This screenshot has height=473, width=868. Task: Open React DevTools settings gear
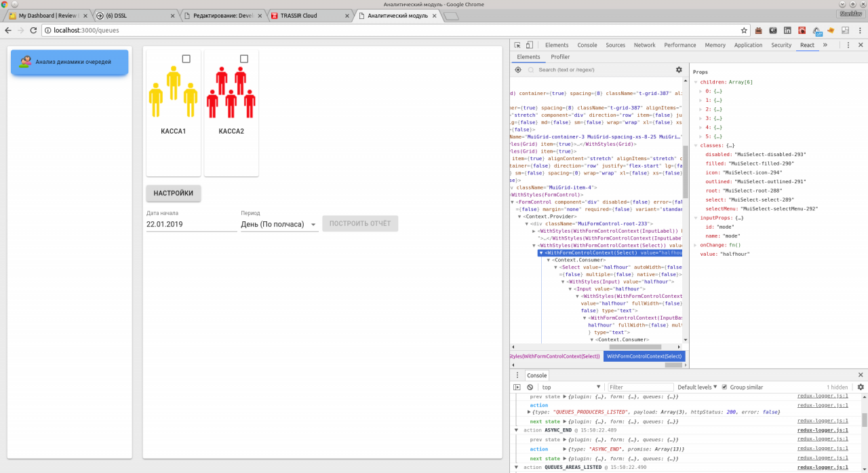coord(679,69)
